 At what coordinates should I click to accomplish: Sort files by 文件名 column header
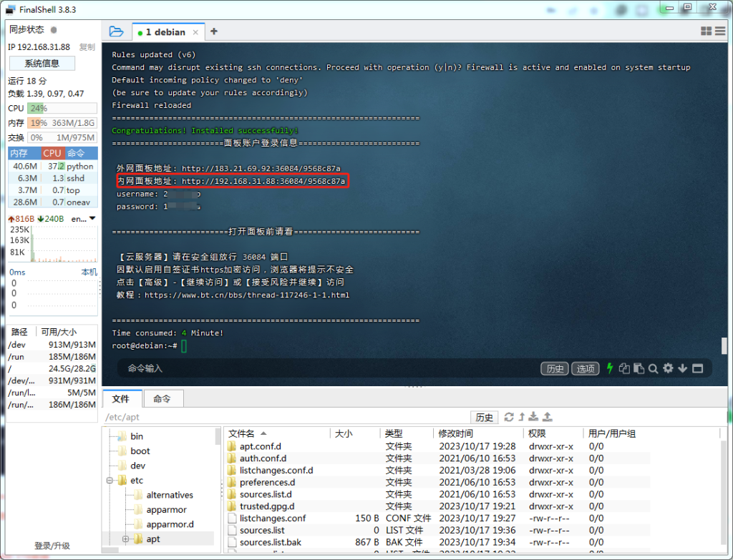[278, 433]
